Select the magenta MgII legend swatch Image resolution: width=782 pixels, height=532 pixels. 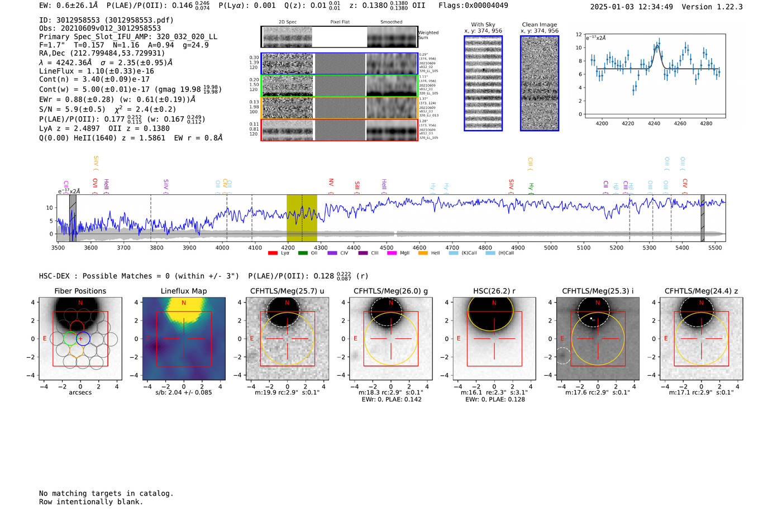click(x=392, y=253)
